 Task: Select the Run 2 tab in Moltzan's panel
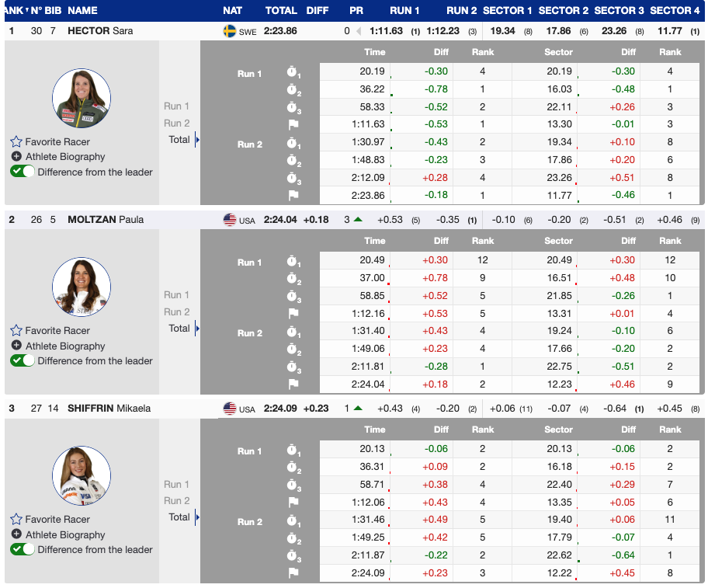pos(177,312)
